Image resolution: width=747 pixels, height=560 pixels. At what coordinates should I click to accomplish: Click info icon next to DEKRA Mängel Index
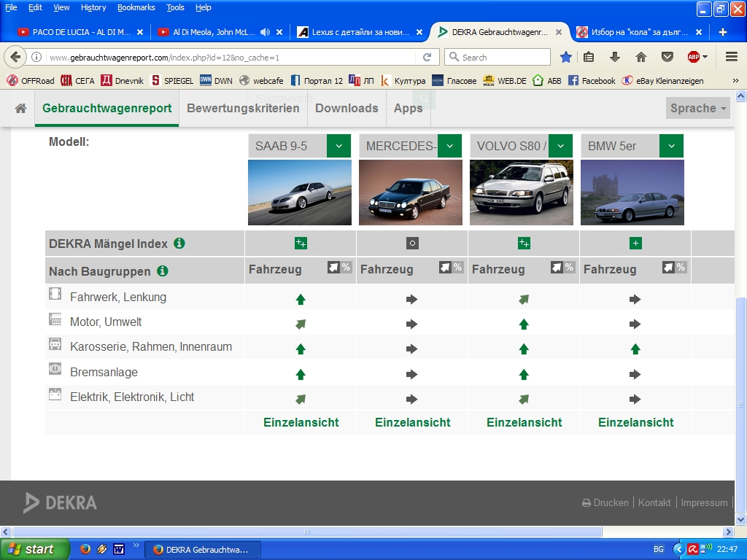point(179,244)
